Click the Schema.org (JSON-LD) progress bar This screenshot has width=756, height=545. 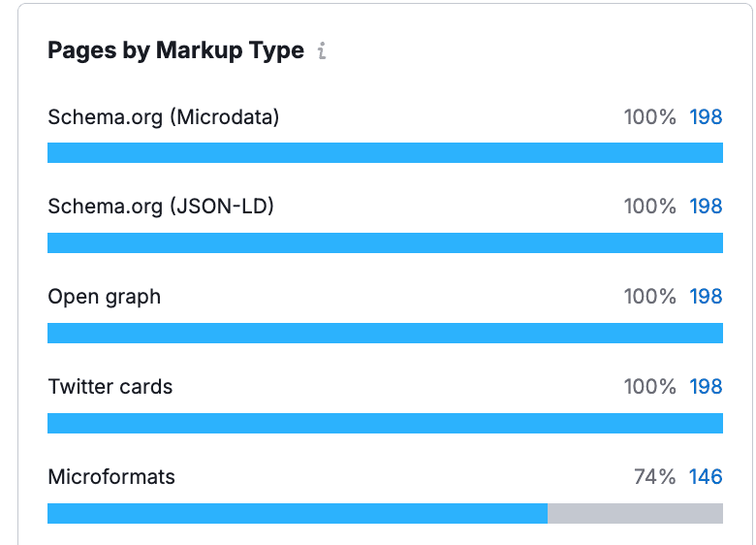click(x=385, y=242)
